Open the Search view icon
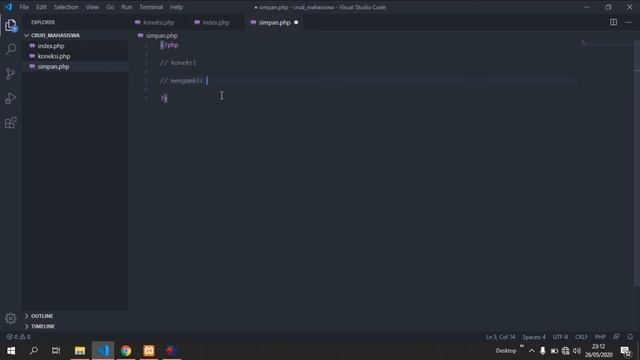Screen dimensions: 640x360 coord(11,49)
